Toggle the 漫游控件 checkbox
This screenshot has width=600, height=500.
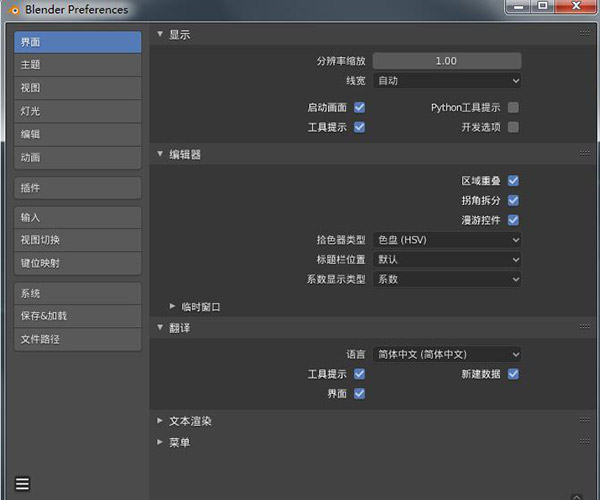(x=513, y=220)
